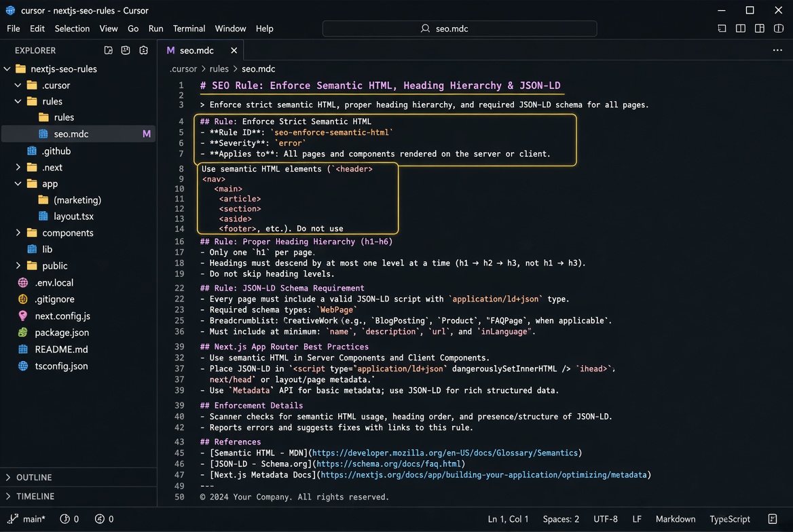The width and height of the screenshot is (793, 532).
Task: Open the schema.org faq link
Action: (388, 463)
